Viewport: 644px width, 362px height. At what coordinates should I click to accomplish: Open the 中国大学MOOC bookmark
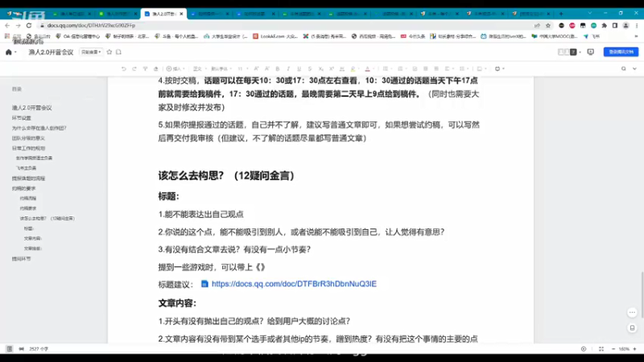(555, 36)
